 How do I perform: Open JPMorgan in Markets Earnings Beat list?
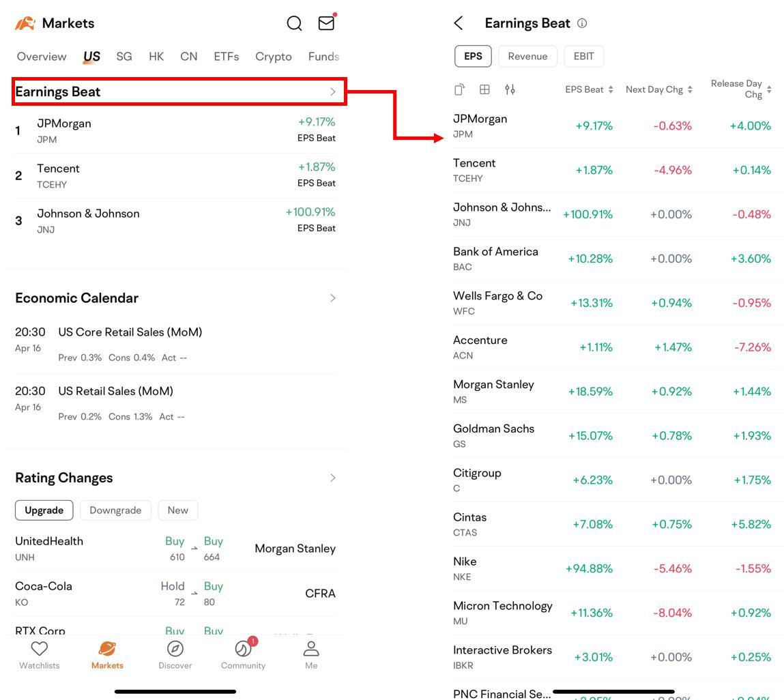(175, 130)
